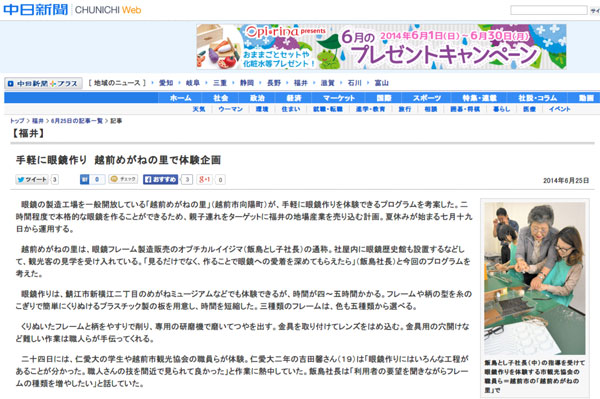This screenshot has height=399, width=600.
Task: Open 旅行 in the sub menu
Action: (404, 109)
